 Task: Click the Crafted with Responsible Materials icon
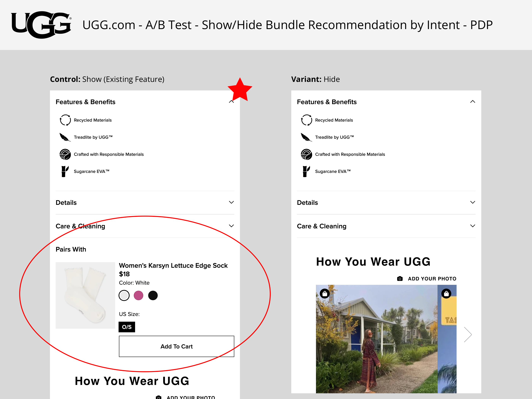click(x=65, y=154)
